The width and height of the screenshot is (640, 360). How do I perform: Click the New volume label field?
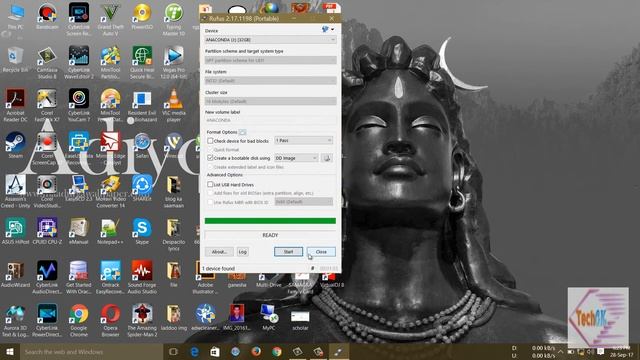(x=270, y=120)
